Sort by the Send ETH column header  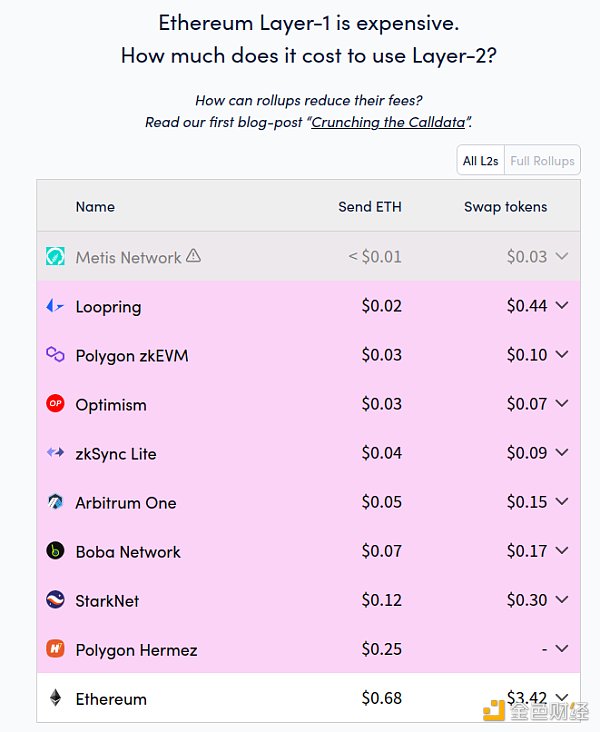coord(370,207)
